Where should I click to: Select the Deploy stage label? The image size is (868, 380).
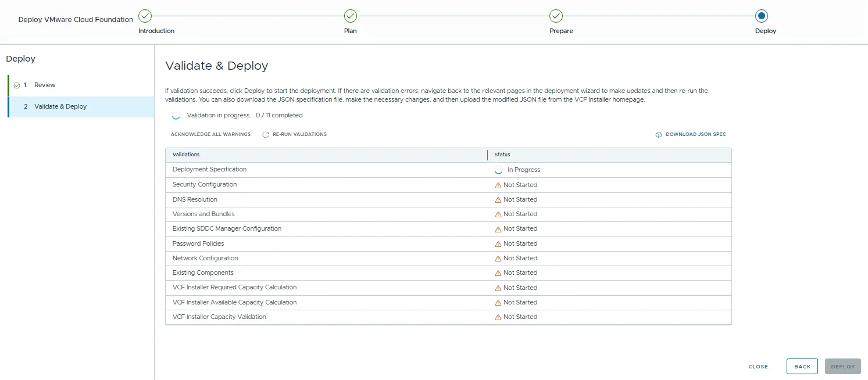(x=766, y=31)
